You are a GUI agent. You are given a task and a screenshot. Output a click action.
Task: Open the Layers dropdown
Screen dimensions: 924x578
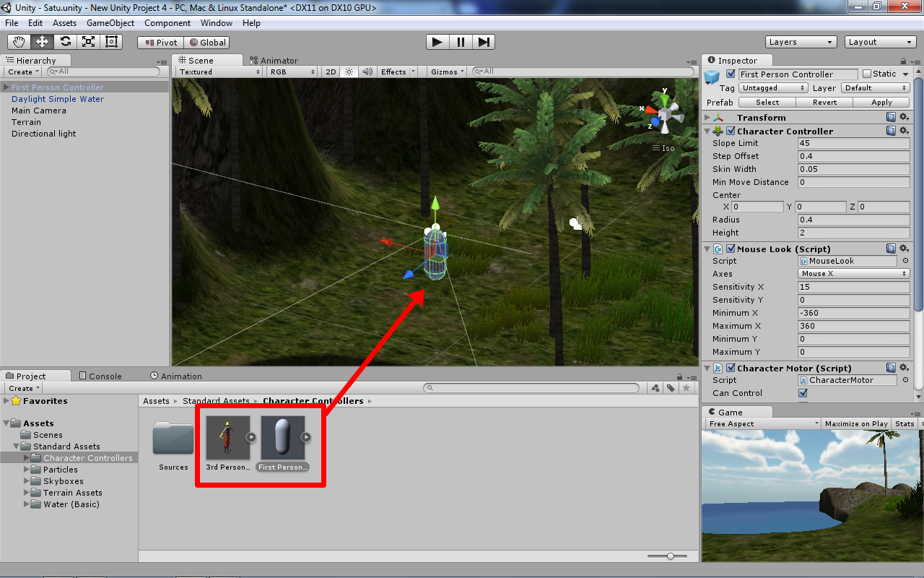click(801, 42)
